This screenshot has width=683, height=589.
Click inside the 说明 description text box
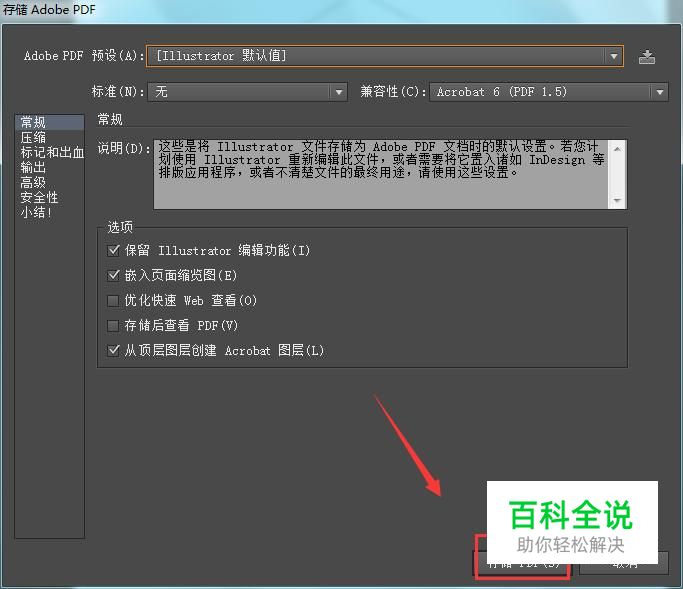click(381, 174)
